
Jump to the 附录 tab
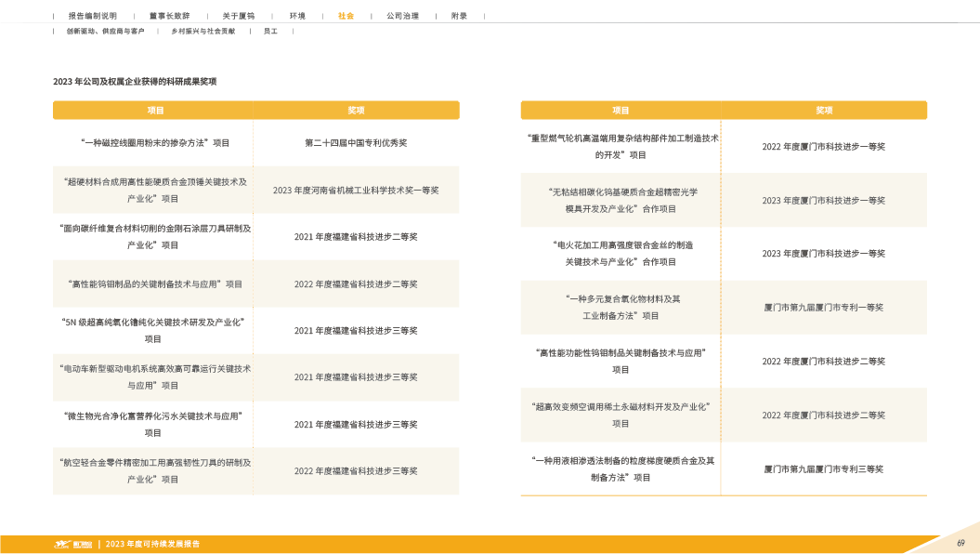pos(459,16)
